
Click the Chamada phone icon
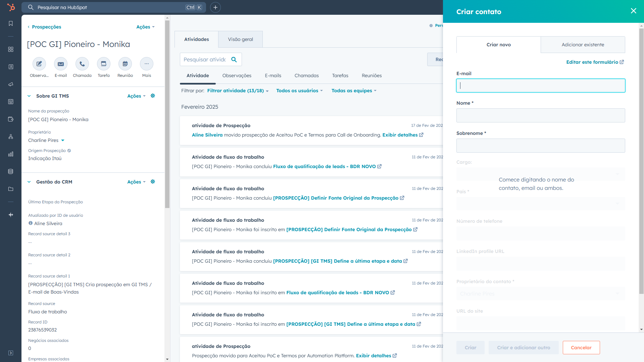[x=82, y=64]
